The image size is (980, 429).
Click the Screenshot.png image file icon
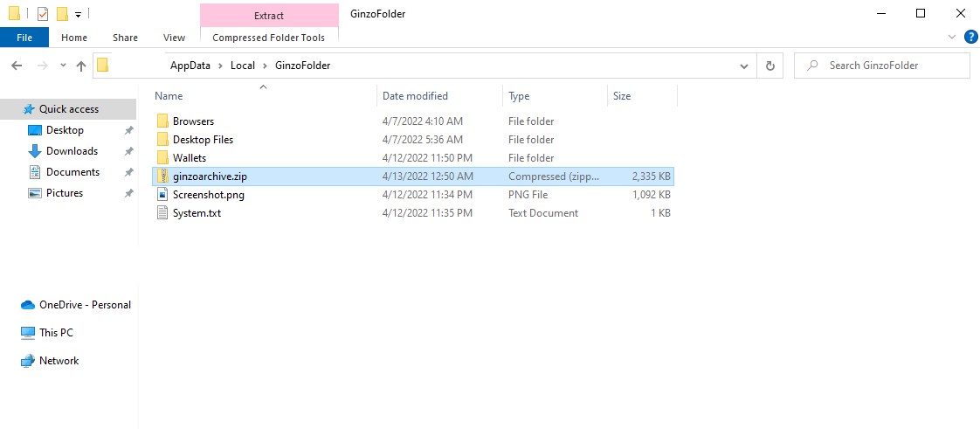click(x=162, y=195)
